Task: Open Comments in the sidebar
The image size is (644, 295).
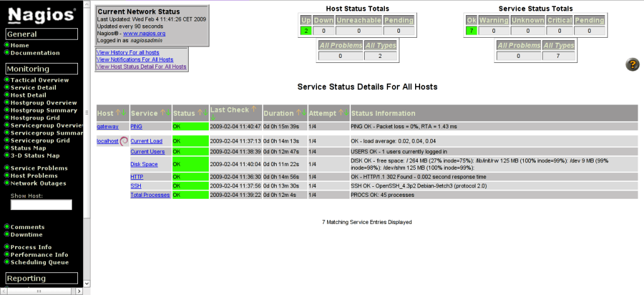Action: pos(28,227)
